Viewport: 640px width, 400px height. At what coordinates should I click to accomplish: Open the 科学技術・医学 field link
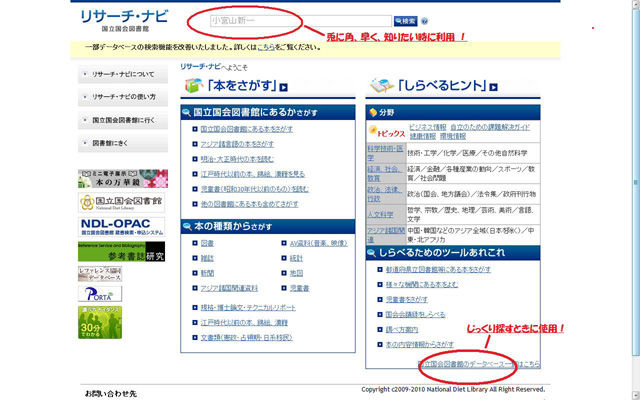[386, 153]
